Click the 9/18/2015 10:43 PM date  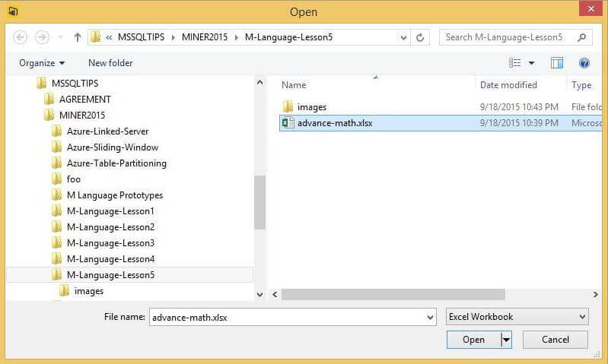coord(519,107)
